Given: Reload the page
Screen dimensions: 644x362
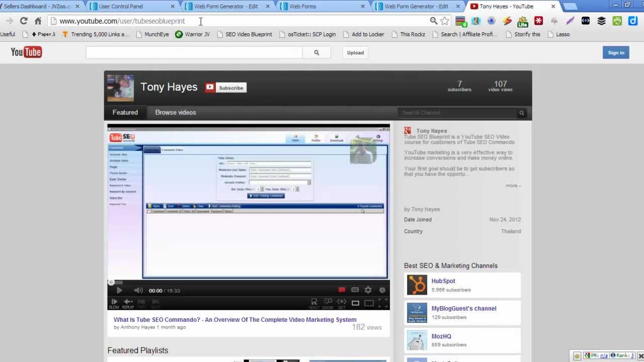Looking at the screenshot, I should click(24, 21).
